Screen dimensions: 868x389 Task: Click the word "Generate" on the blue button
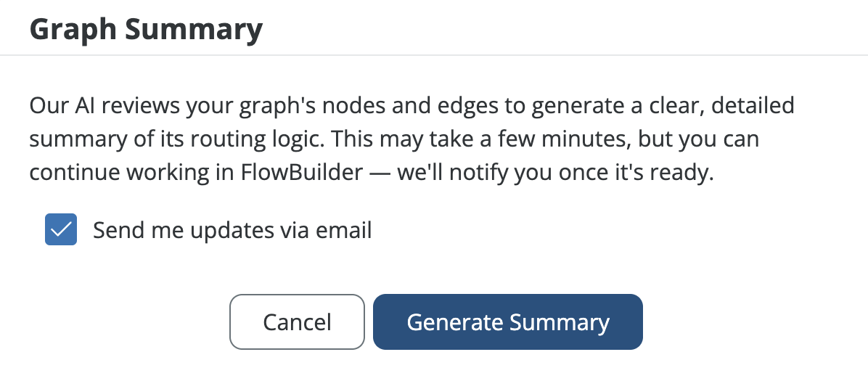pos(455,322)
